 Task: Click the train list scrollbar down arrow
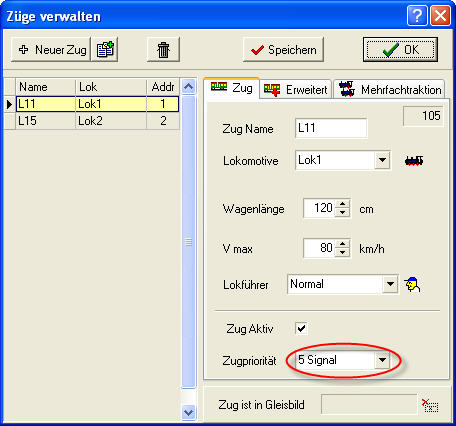(x=189, y=413)
